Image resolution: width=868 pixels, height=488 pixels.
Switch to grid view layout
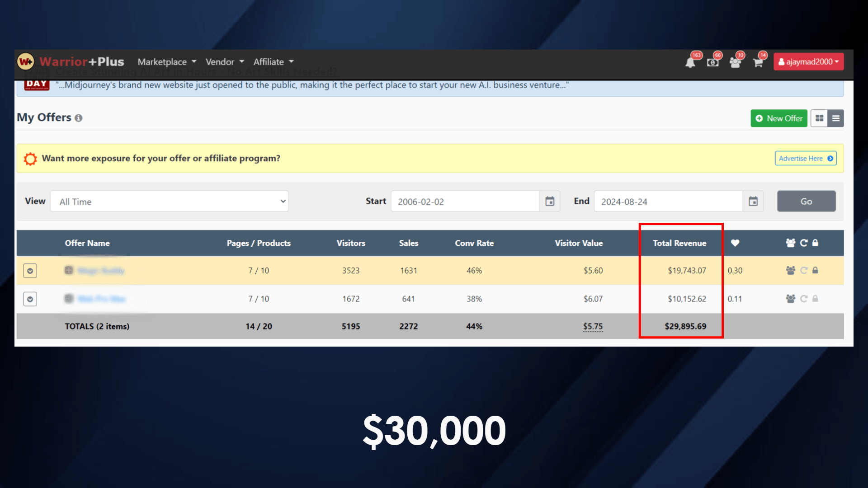[x=819, y=118]
